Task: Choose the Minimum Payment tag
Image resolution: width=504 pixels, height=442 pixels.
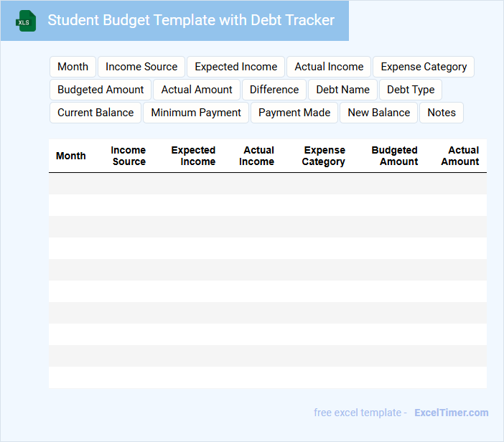Action: (x=196, y=113)
